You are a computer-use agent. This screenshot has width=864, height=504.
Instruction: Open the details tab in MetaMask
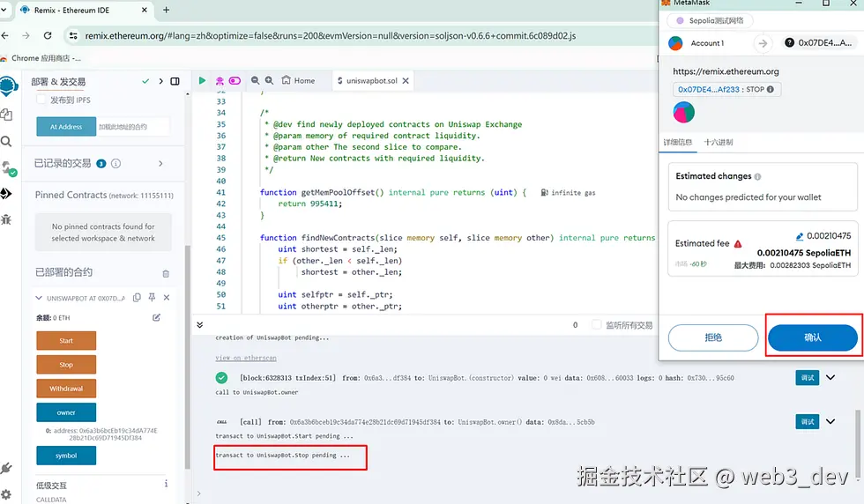point(677,142)
